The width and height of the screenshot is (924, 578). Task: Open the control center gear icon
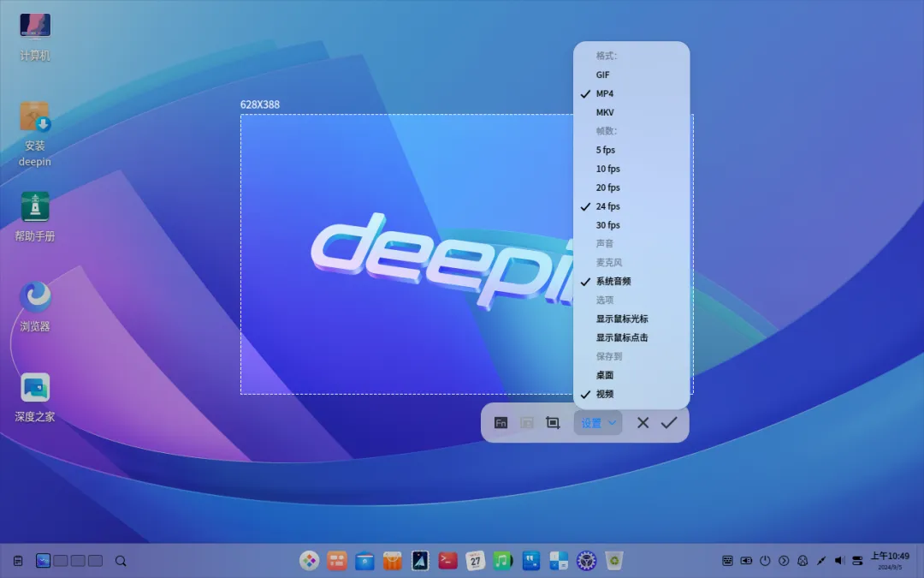coord(586,560)
